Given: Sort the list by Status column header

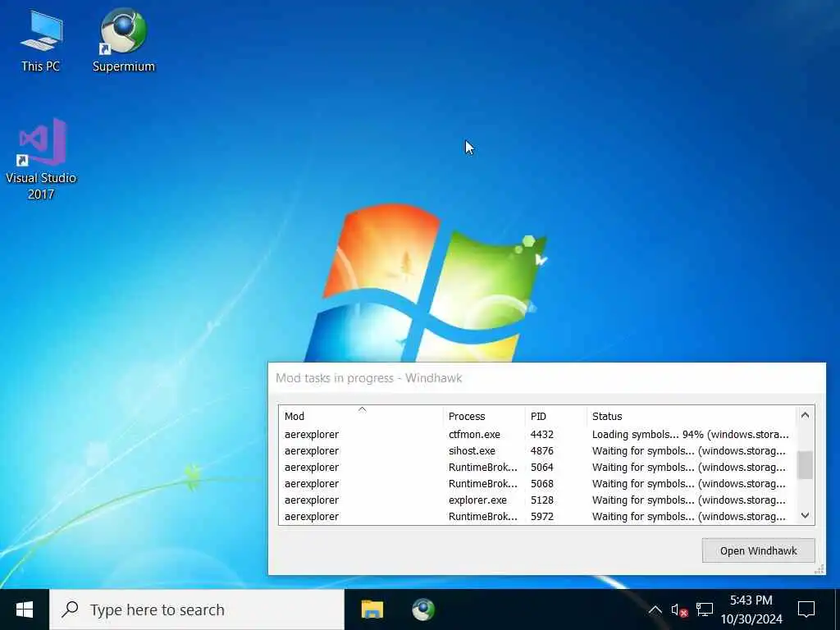Looking at the screenshot, I should [691, 416].
